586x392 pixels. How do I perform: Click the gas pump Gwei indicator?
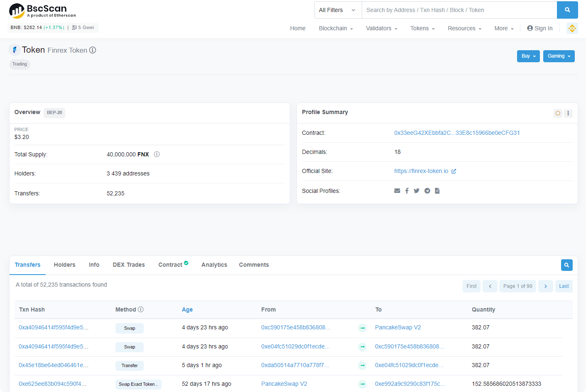(83, 27)
